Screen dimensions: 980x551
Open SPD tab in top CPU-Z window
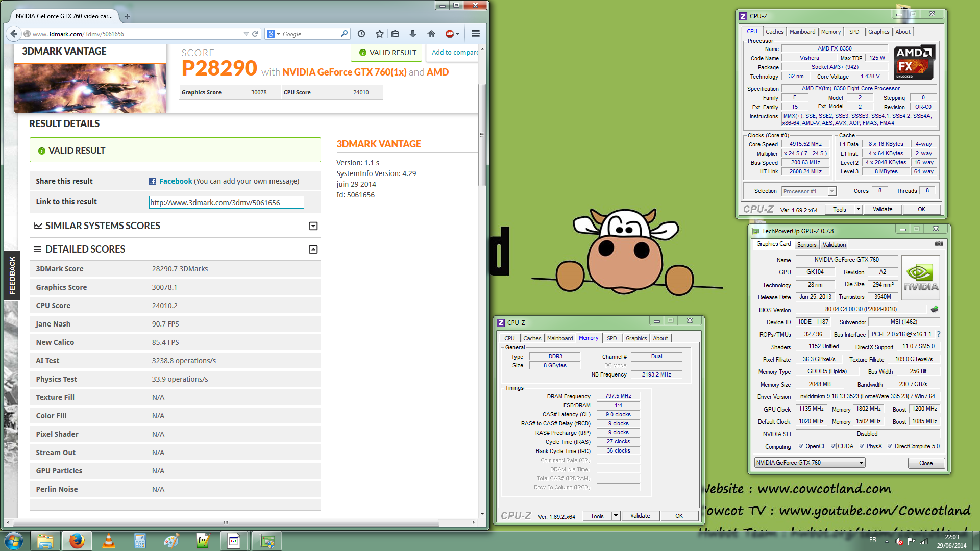click(854, 32)
